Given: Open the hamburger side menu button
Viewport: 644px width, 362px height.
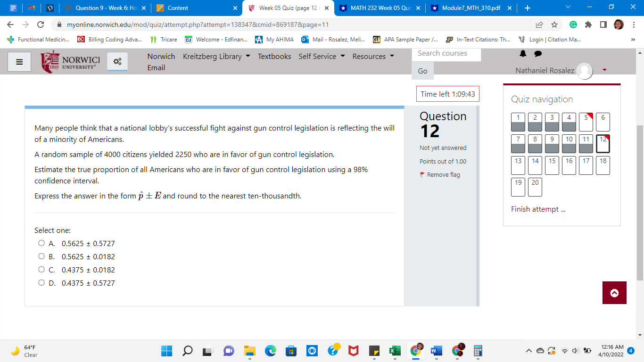Looking at the screenshot, I should pos(19,62).
